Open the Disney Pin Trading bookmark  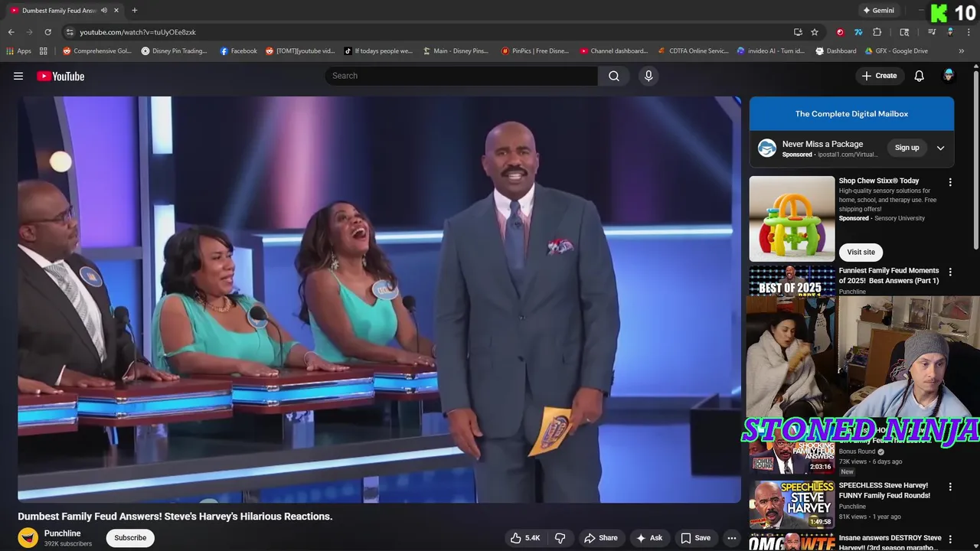[x=175, y=51]
